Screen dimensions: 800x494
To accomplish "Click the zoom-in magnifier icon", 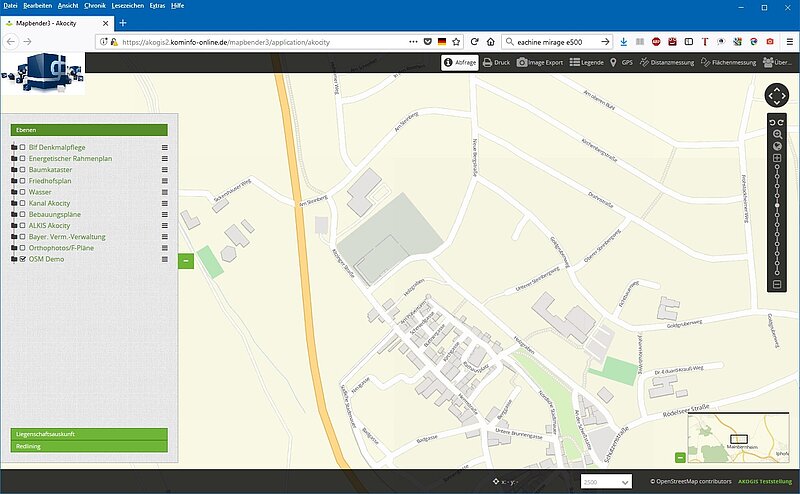I will [x=777, y=133].
